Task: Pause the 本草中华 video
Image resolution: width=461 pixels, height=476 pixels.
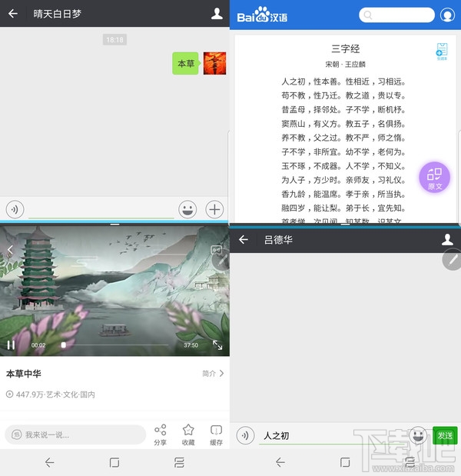Action: pyautogui.click(x=11, y=345)
